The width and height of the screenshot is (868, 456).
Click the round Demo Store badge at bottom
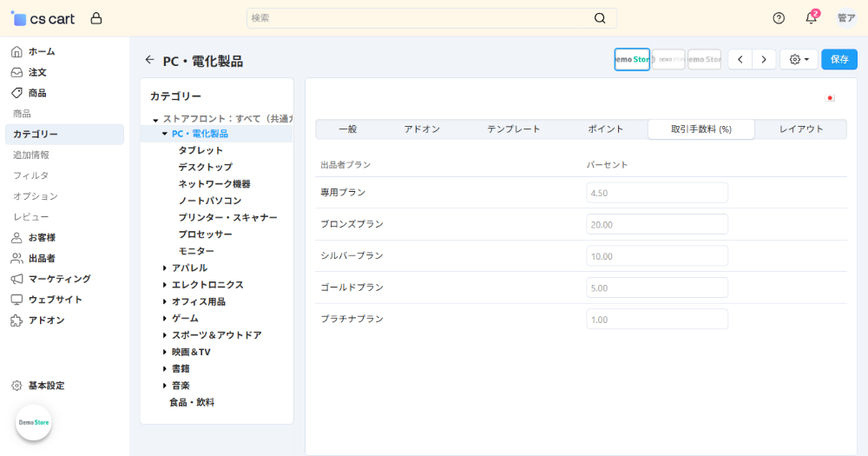point(34,422)
